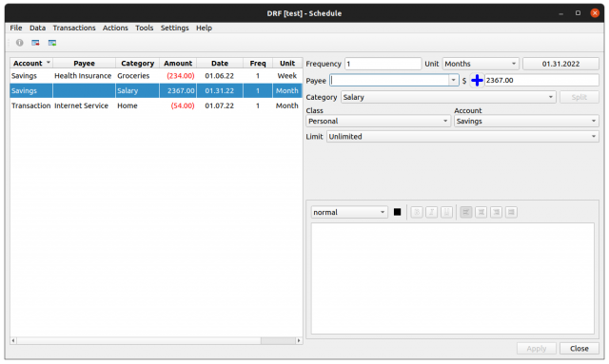Open the Data menu

(37, 28)
